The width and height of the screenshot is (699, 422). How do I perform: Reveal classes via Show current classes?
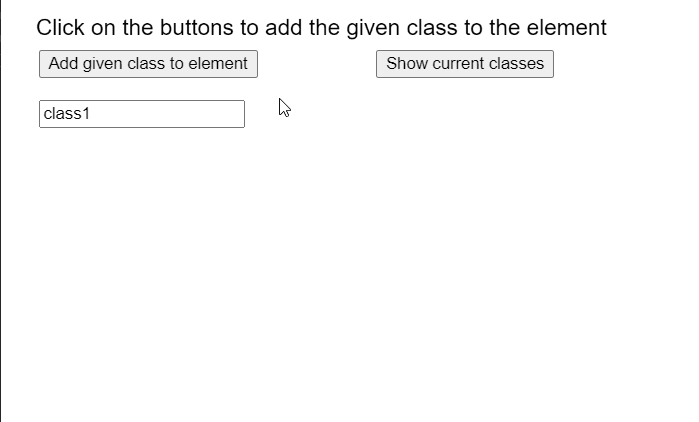(x=465, y=64)
